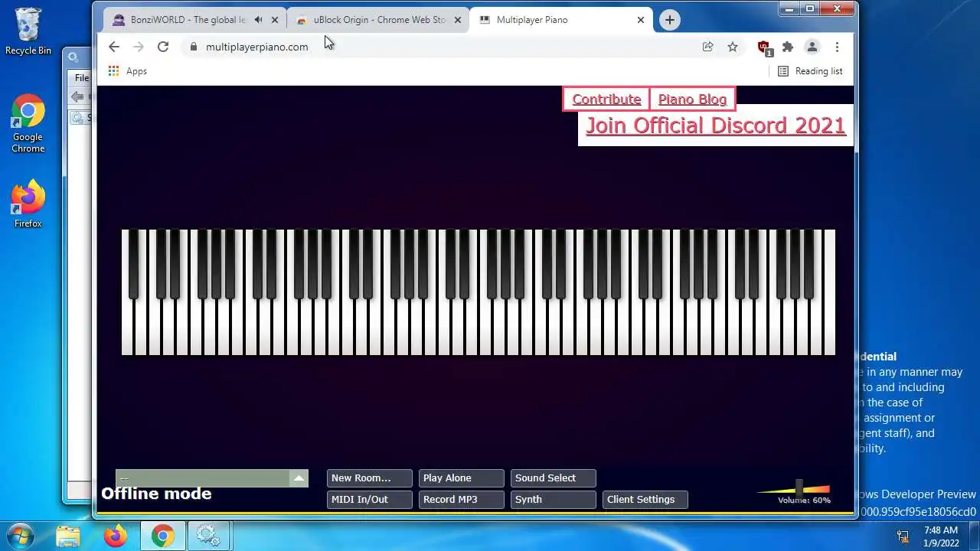The image size is (980, 551).
Task: Share this page icon in address bar
Action: coord(708,47)
